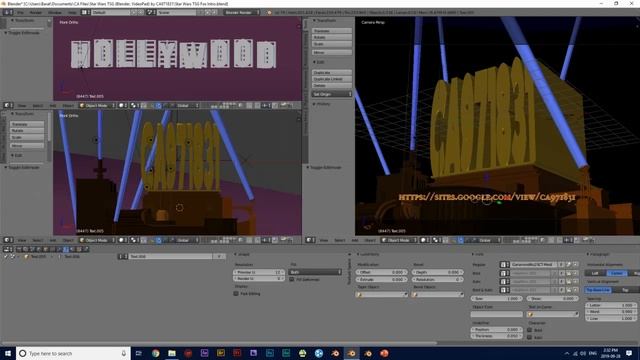Image resolution: width=640 pixels, height=360 pixels.
Task: Click editor type icon in camera viewport header
Action: pos(311,240)
